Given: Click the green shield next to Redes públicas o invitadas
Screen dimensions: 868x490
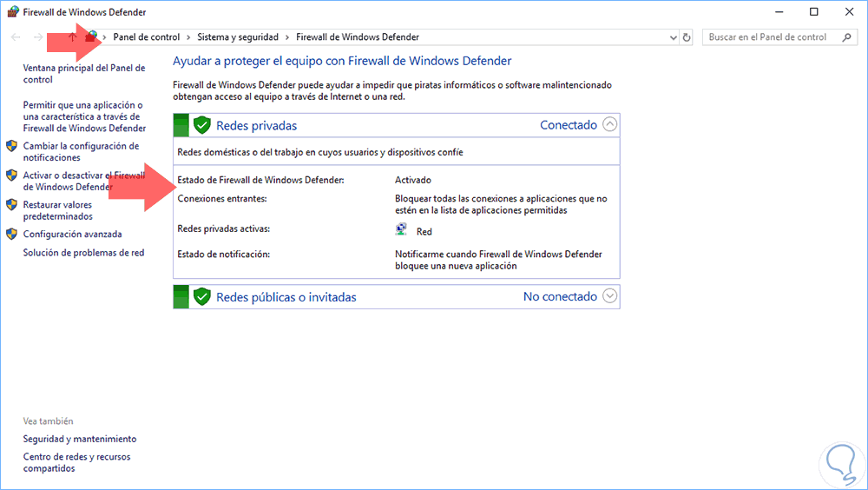Looking at the screenshot, I should (202, 297).
